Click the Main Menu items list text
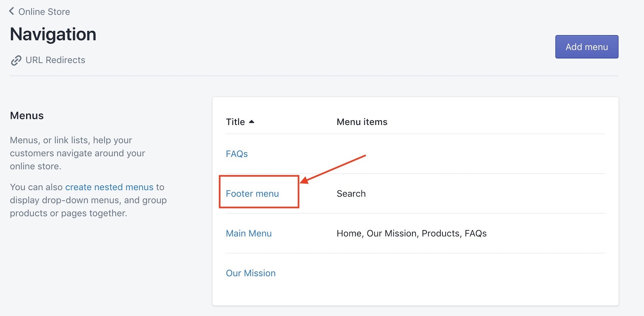644x316 pixels. click(411, 233)
